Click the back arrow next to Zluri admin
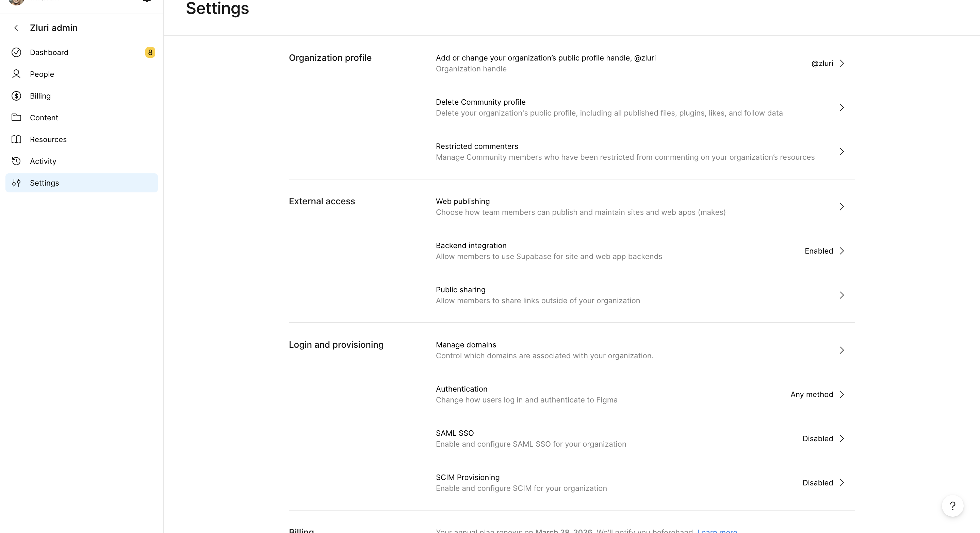The height and width of the screenshot is (533, 980). point(16,28)
